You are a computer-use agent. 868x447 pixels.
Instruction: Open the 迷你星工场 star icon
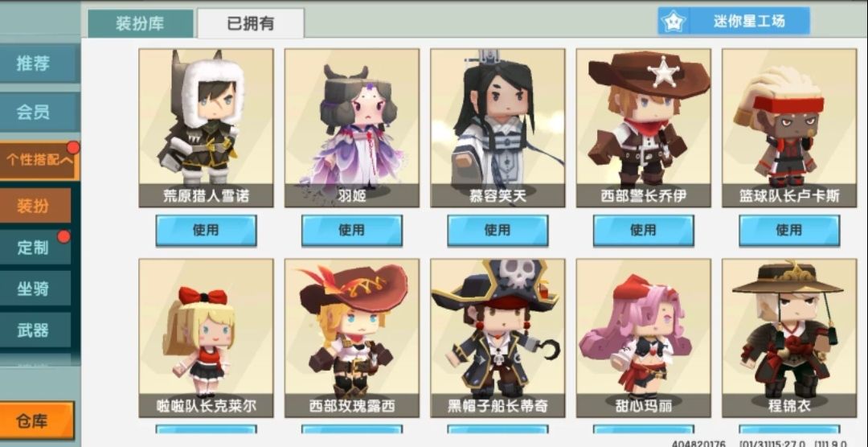pyautogui.click(x=674, y=22)
